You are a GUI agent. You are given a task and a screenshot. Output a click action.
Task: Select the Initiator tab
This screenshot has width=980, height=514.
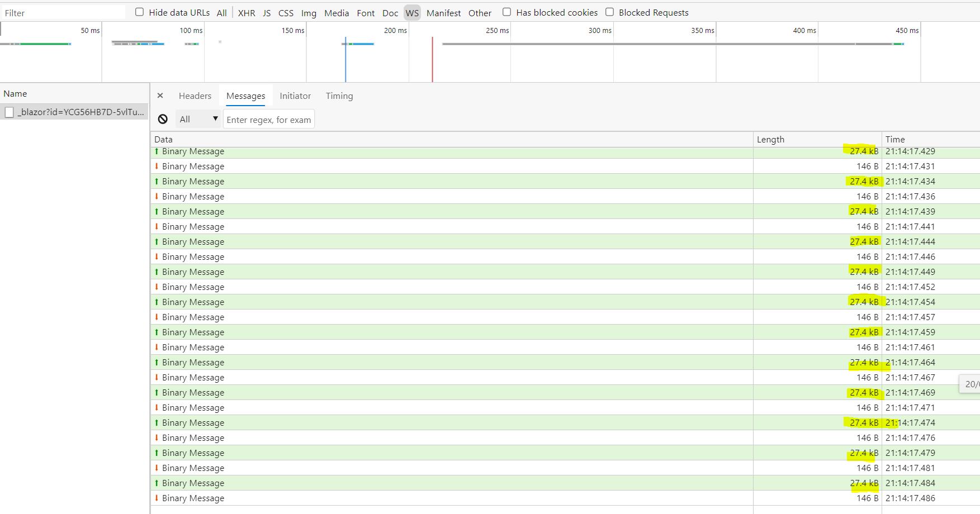(x=295, y=96)
